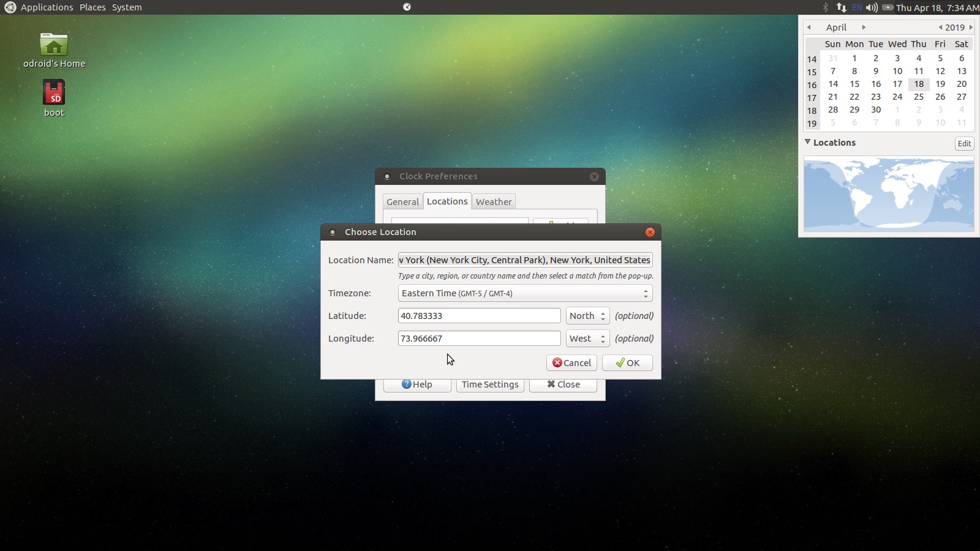Click inside the Location Name text field
The width and height of the screenshot is (980, 551).
click(525, 260)
